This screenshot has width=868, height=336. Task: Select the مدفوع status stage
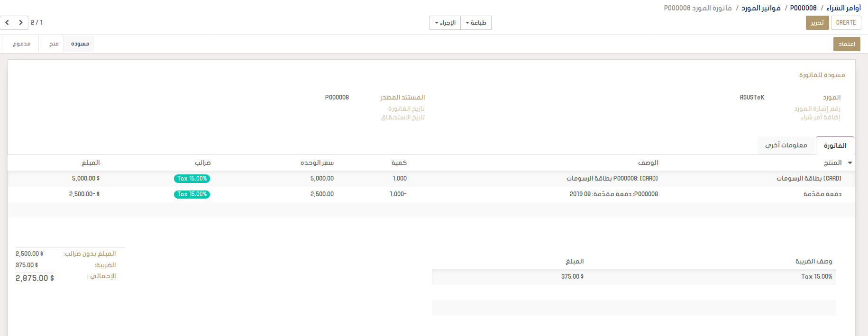[x=22, y=44]
